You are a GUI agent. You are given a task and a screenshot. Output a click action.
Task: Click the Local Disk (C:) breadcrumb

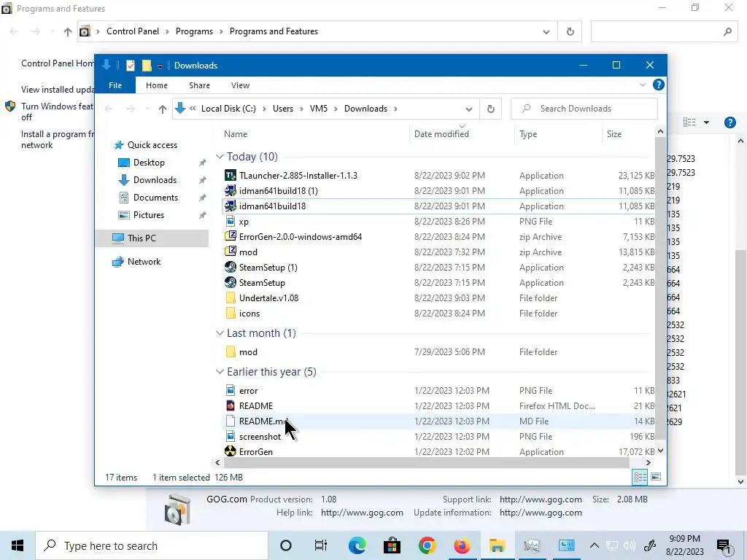click(228, 109)
